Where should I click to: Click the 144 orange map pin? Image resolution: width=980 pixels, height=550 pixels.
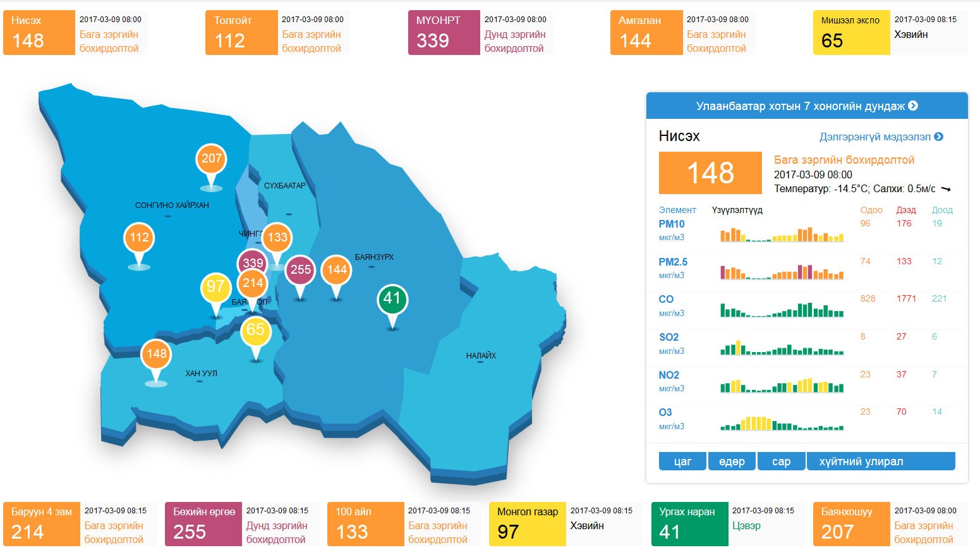(x=337, y=270)
